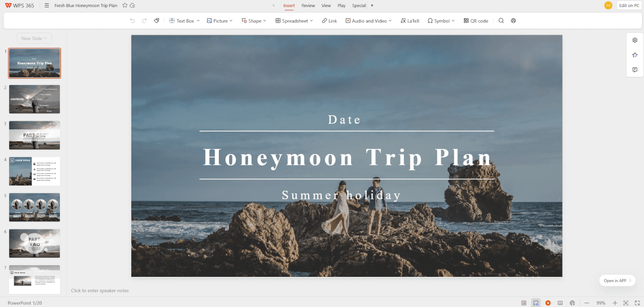Screen dimensions: 644x307
Task: Open the search magnifier tool
Action: tap(501, 21)
